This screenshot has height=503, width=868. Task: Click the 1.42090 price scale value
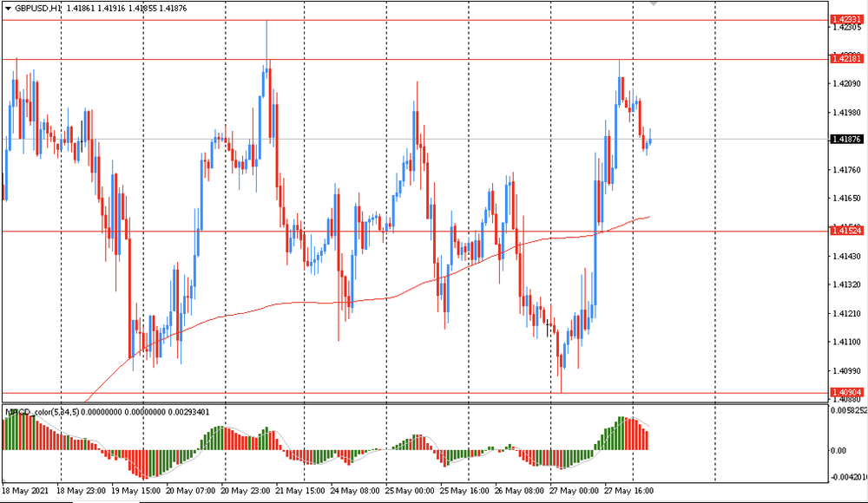point(845,84)
